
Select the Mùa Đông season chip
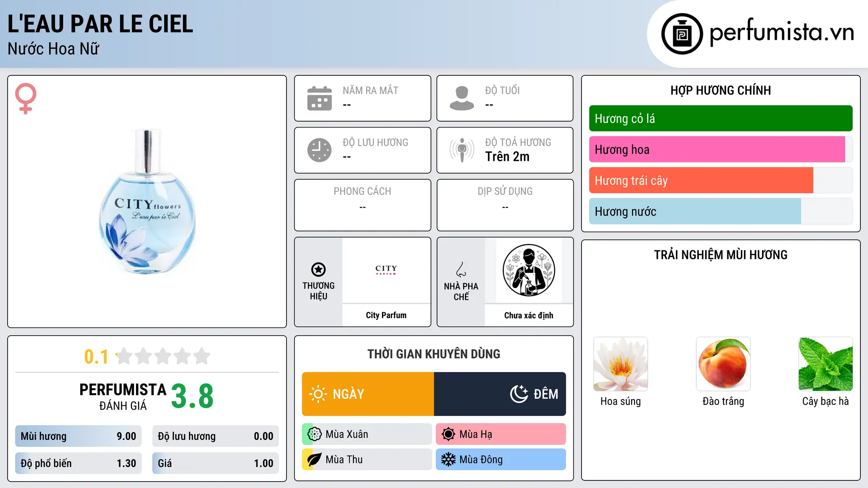point(501,460)
